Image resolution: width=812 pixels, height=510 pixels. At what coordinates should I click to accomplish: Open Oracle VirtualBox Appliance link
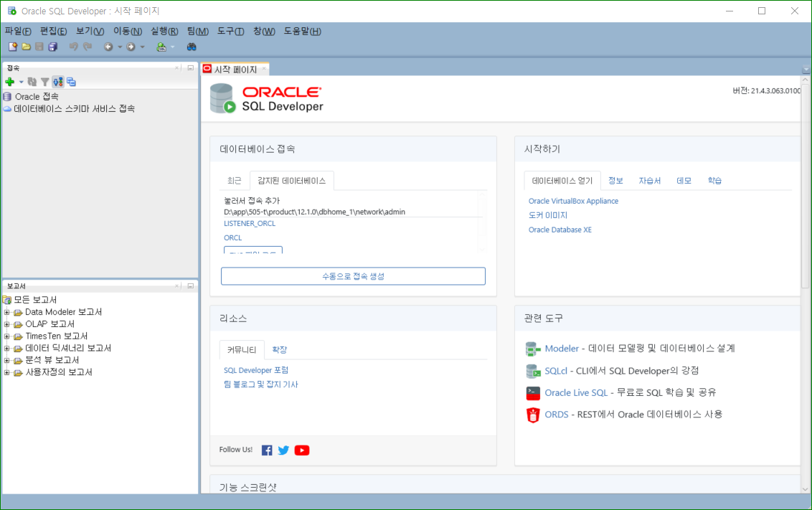(x=573, y=201)
